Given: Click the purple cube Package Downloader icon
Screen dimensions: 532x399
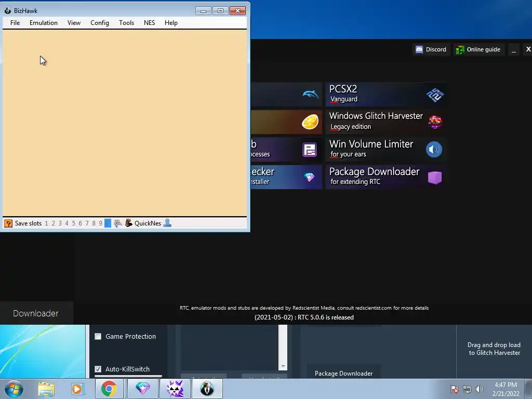Looking at the screenshot, I should [435, 178].
